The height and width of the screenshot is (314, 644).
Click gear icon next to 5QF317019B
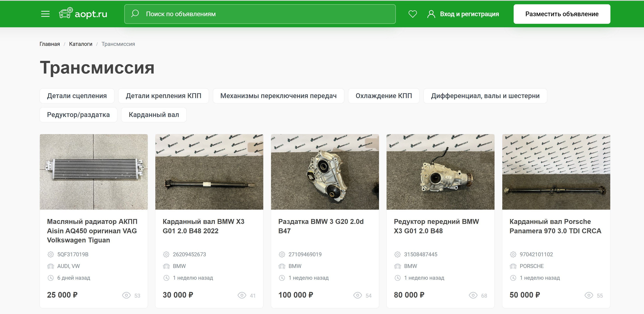click(x=51, y=254)
